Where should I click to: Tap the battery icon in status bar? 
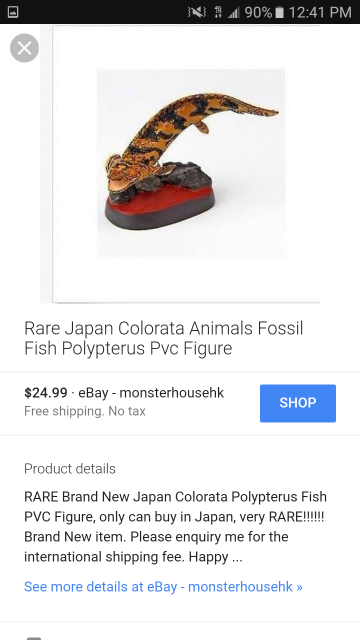click(x=279, y=12)
